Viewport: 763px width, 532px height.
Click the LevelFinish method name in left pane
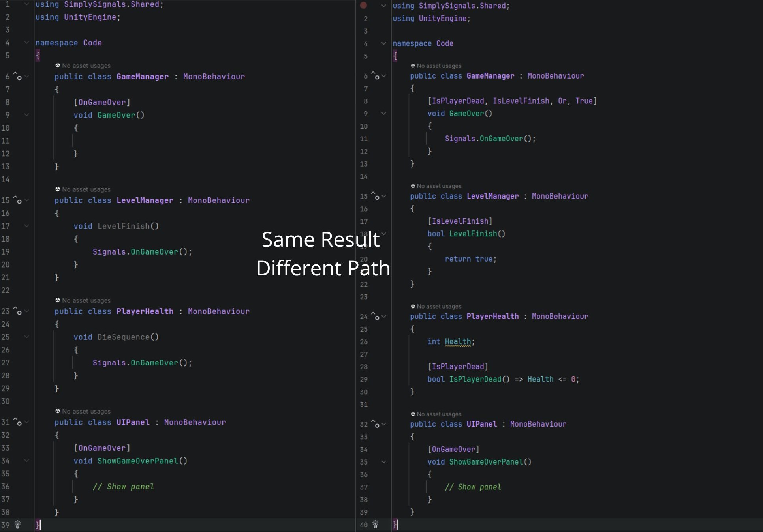click(124, 226)
